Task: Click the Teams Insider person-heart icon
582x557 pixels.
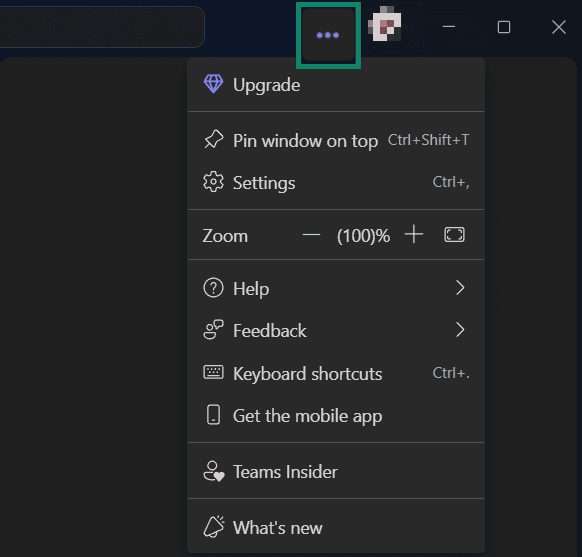Action: point(214,471)
